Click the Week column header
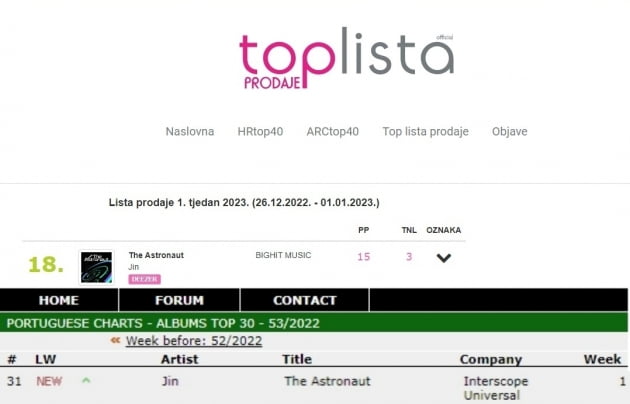This screenshot has height=404, width=630. tap(602, 359)
